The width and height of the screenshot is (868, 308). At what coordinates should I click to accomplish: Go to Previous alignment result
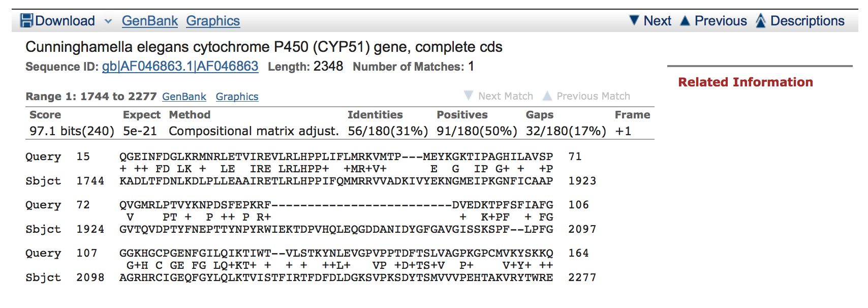[x=721, y=21]
